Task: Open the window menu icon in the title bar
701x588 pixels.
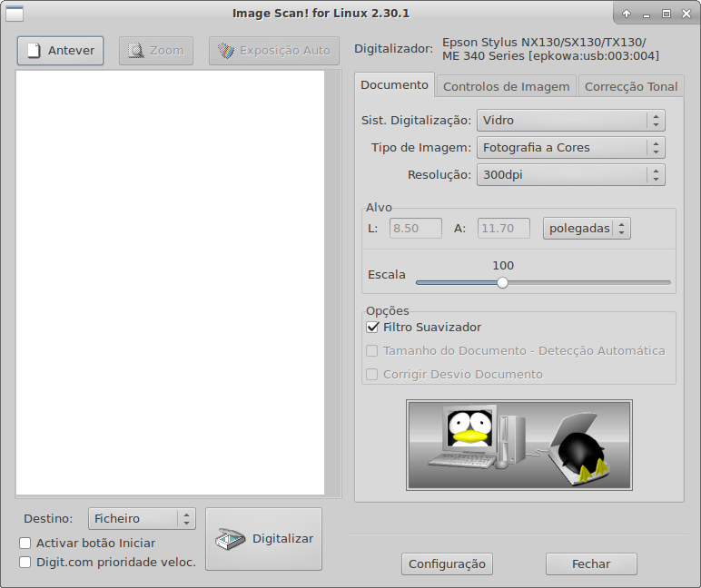Action: pyautogui.click(x=15, y=14)
